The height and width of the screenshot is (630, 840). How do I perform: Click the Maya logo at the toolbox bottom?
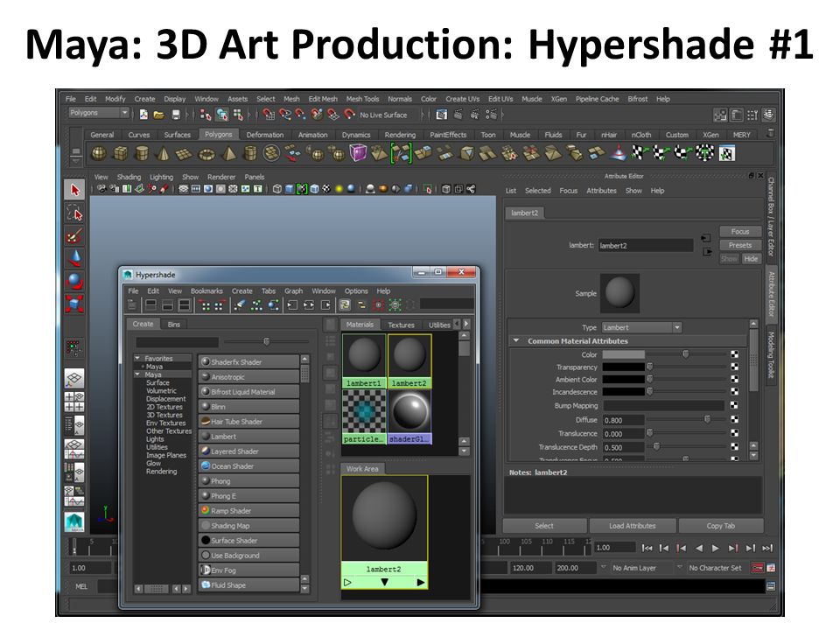74,521
